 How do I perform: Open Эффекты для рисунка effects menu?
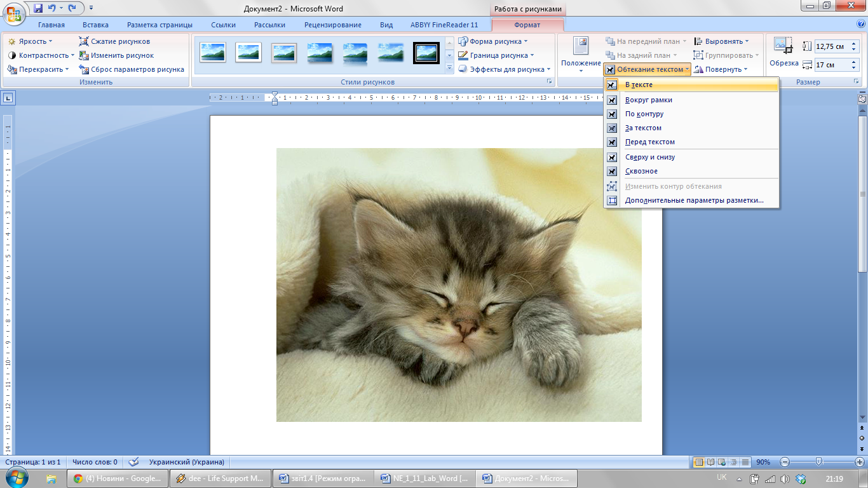(x=504, y=69)
